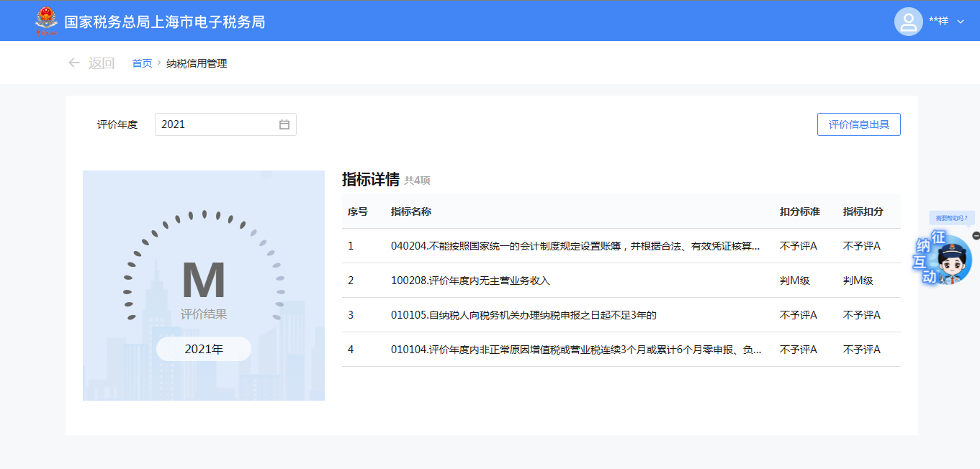Open the **祥 username menu

[938, 22]
